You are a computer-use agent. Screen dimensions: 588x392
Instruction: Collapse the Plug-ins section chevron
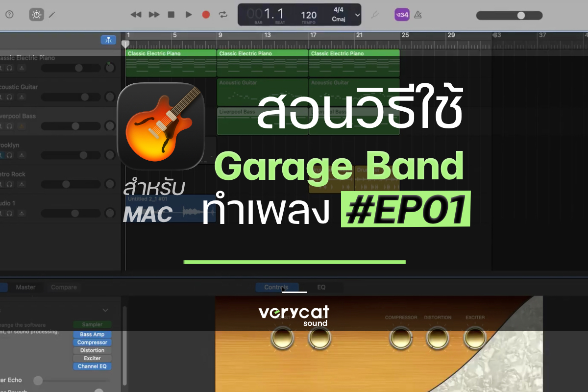pos(105,310)
